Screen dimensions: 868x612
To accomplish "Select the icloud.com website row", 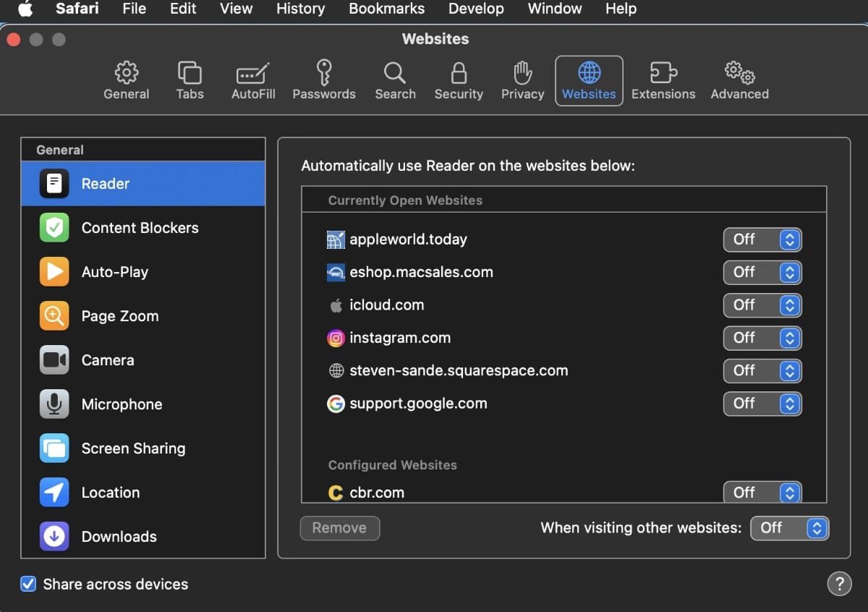I will click(x=506, y=305).
